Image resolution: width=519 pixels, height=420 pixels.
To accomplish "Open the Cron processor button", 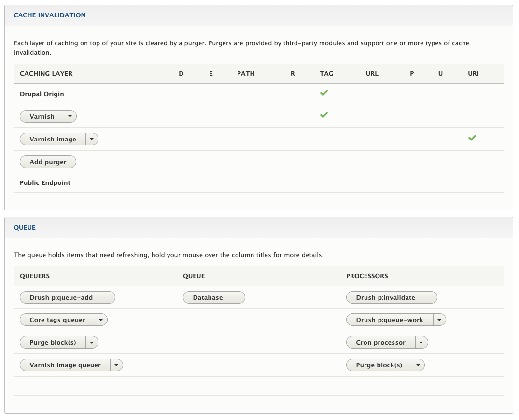I will (x=380, y=343).
